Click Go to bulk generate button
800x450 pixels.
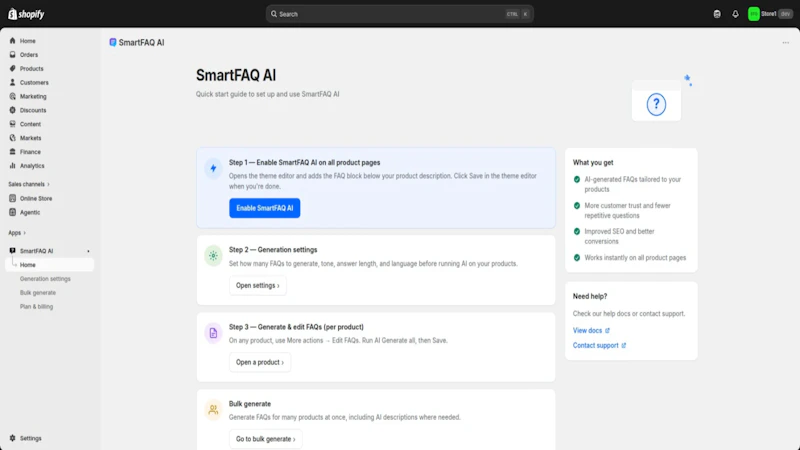265,439
